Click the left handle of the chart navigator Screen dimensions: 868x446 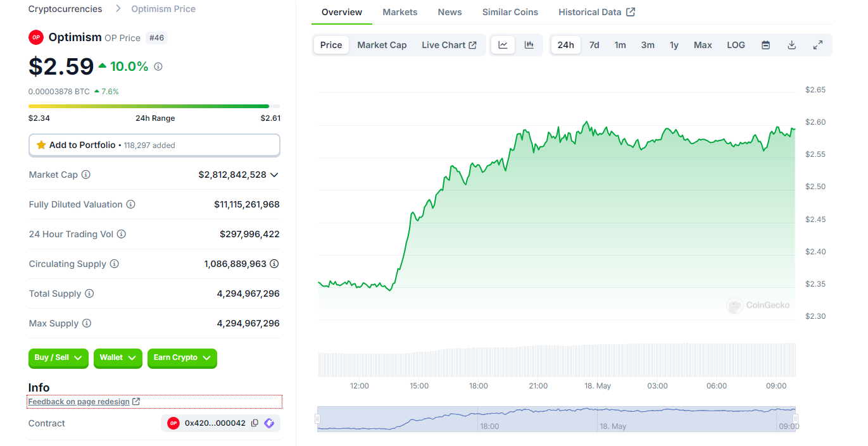click(x=318, y=419)
